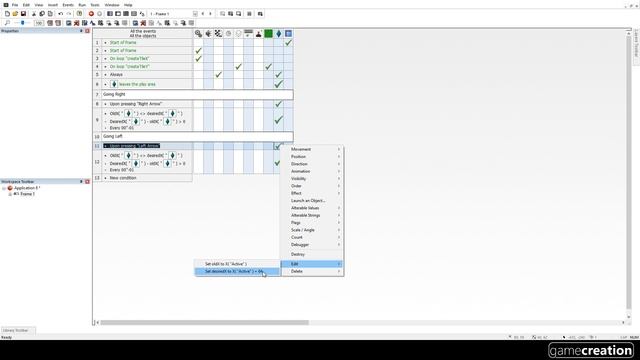The height and width of the screenshot is (360, 640).
Task: Expand the Direction submenu
Action: (x=312, y=164)
